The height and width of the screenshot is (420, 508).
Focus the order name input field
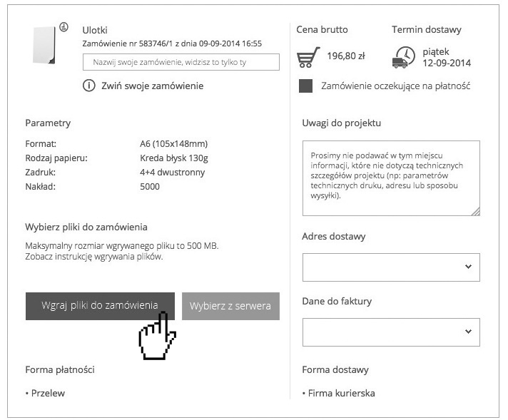(x=181, y=63)
